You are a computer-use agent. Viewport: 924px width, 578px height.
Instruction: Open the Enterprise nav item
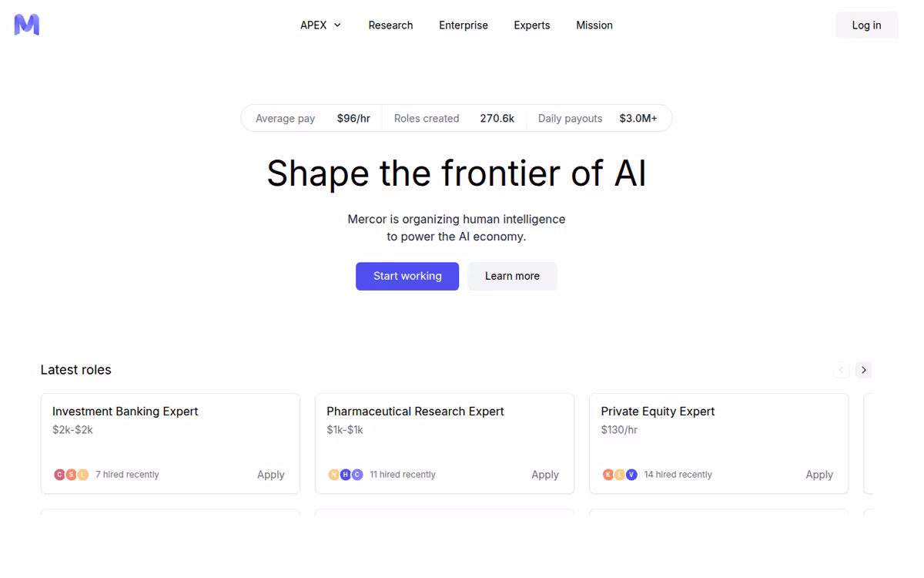[464, 25]
